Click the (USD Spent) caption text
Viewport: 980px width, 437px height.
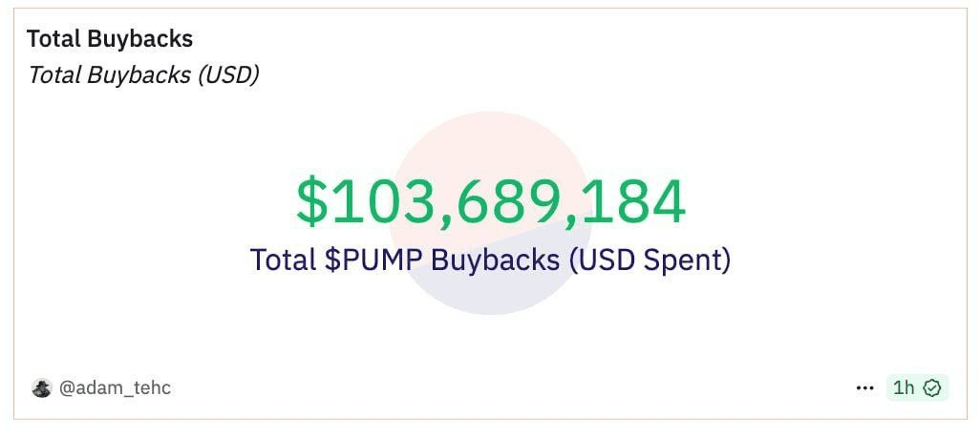[650, 260]
